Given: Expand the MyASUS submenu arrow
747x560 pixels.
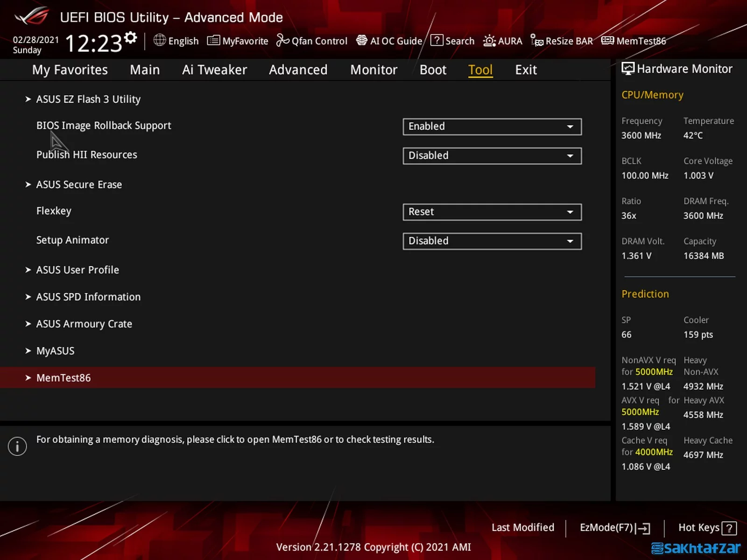Looking at the screenshot, I should pyautogui.click(x=28, y=351).
